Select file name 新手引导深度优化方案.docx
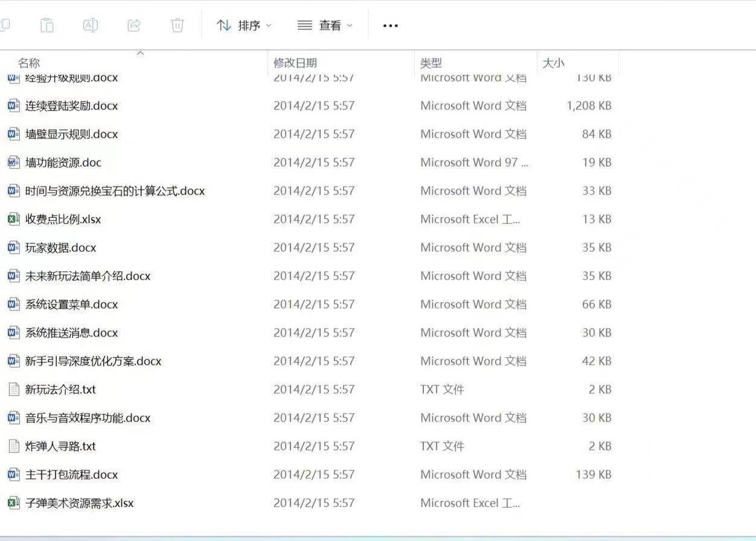The image size is (756, 541). click(93, 361)
